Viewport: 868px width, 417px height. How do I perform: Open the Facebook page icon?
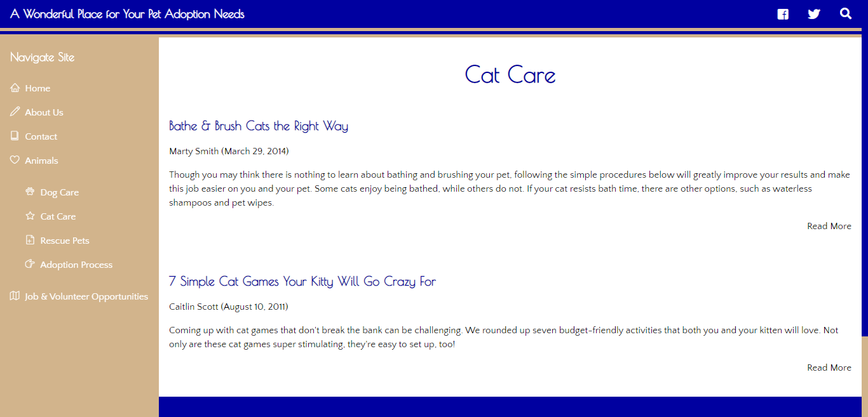pos(783,14)
